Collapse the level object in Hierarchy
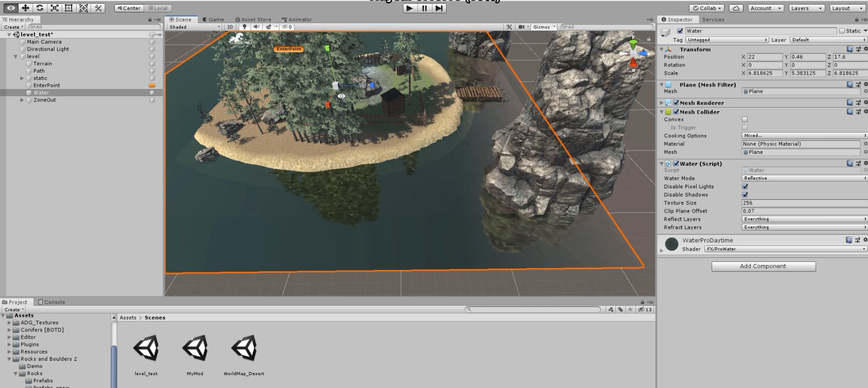This screenshot has height=388, width=868. 15,57
